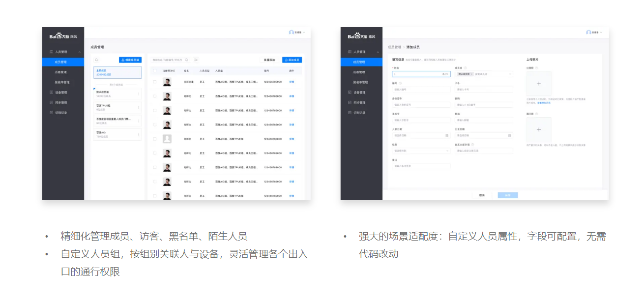Click the calendar icon in 出生日期 field
Viewport: 644px width, 305px height.
(510, 135)
